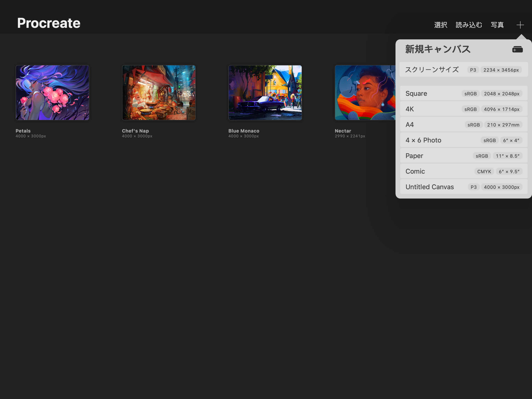The height and width of the screenshot is (399, 532).
Task: Select the A4 canvas preset
Action: (x=463, y=125)
